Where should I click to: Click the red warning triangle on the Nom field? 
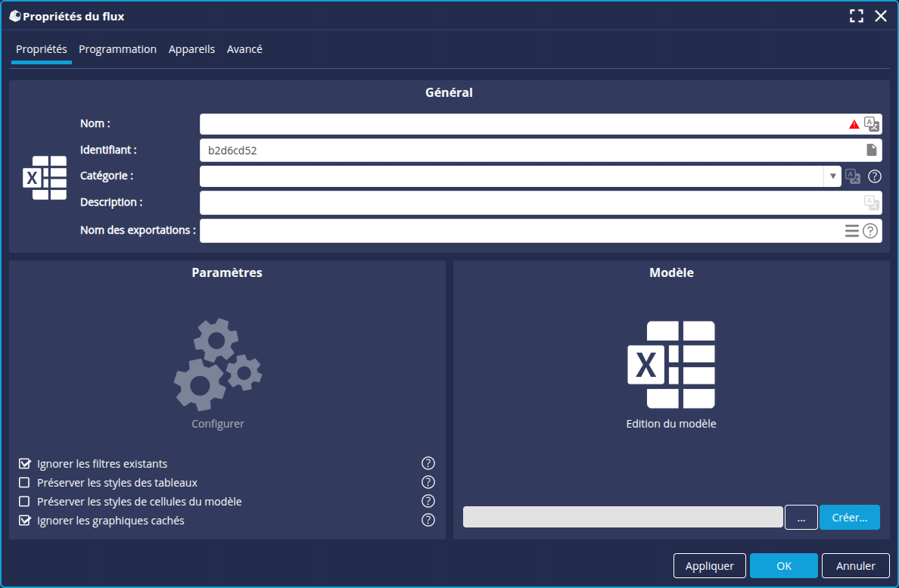854,123
